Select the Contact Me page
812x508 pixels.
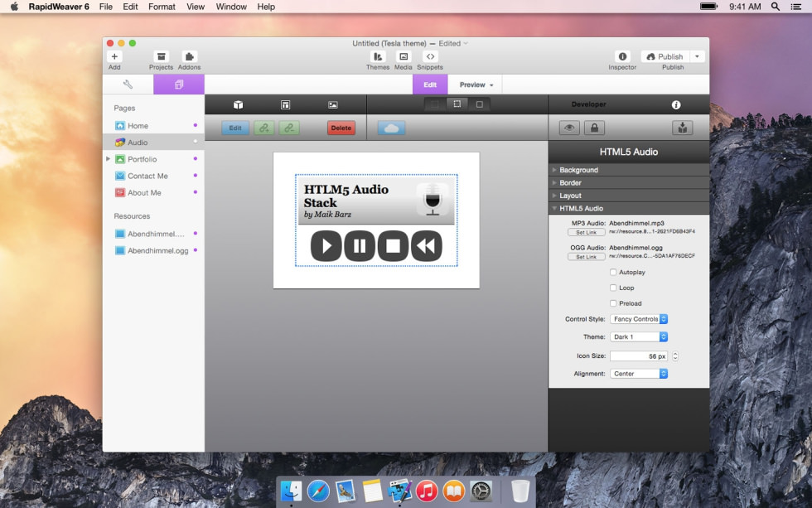pyautogui.click(x=153, y=176)
